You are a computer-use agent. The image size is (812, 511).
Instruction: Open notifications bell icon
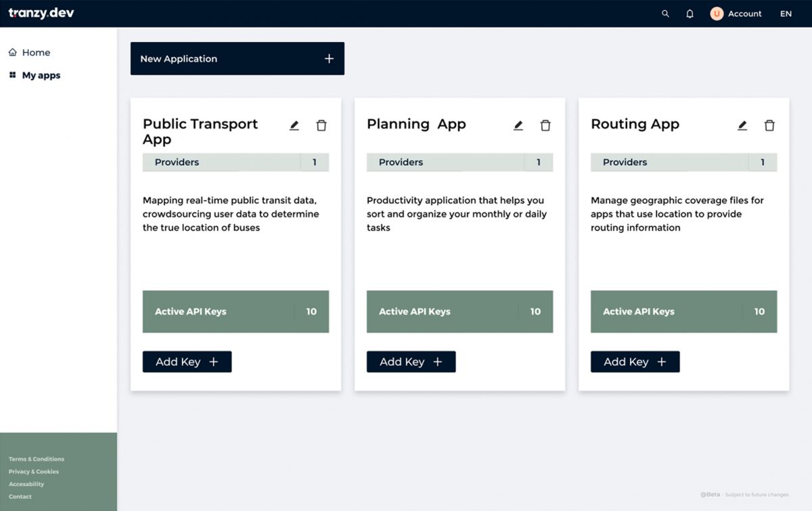pos(690,14)
